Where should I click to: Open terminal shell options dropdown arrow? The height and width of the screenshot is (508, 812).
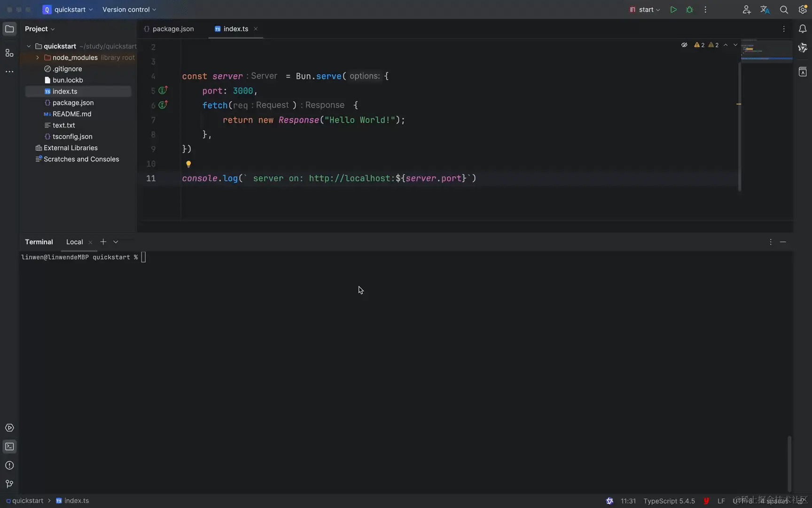point(116,242)
